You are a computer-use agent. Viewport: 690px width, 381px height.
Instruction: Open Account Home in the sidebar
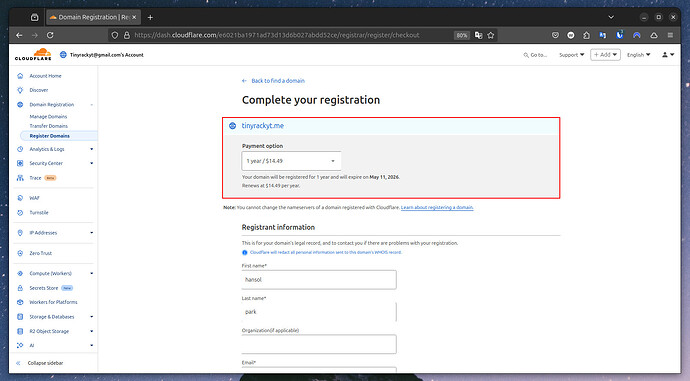tap(45, 76)
